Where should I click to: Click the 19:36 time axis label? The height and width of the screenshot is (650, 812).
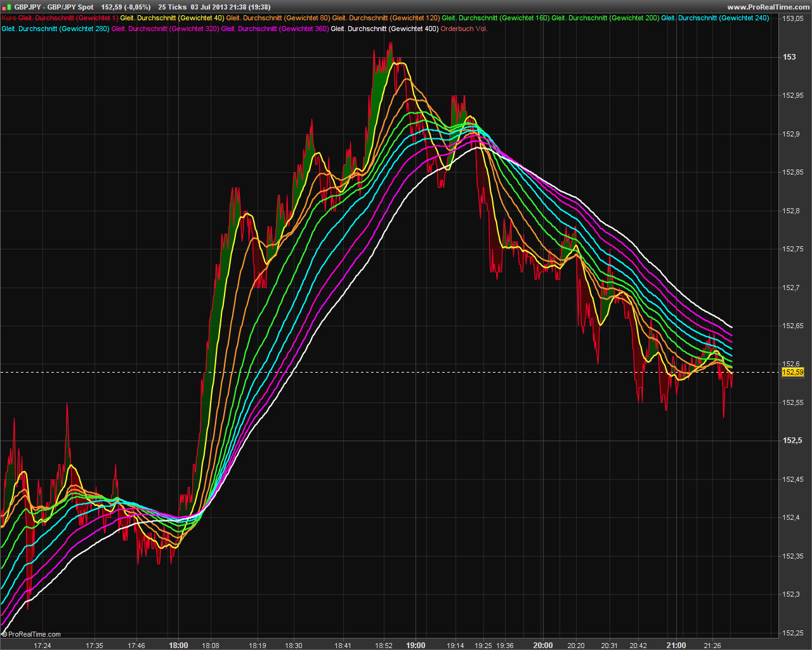pyautogui.click(x=505, y=646)
